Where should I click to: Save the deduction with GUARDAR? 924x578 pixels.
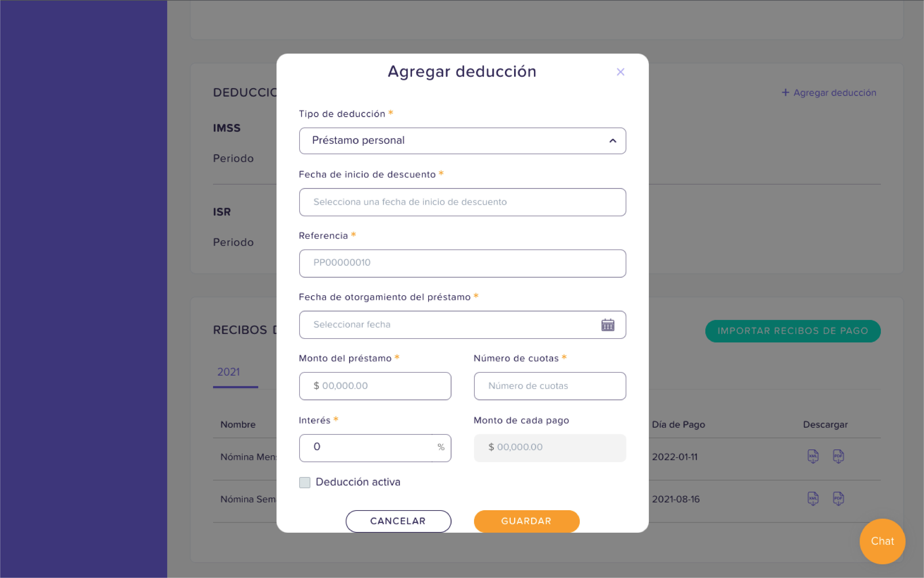(527, 521)
